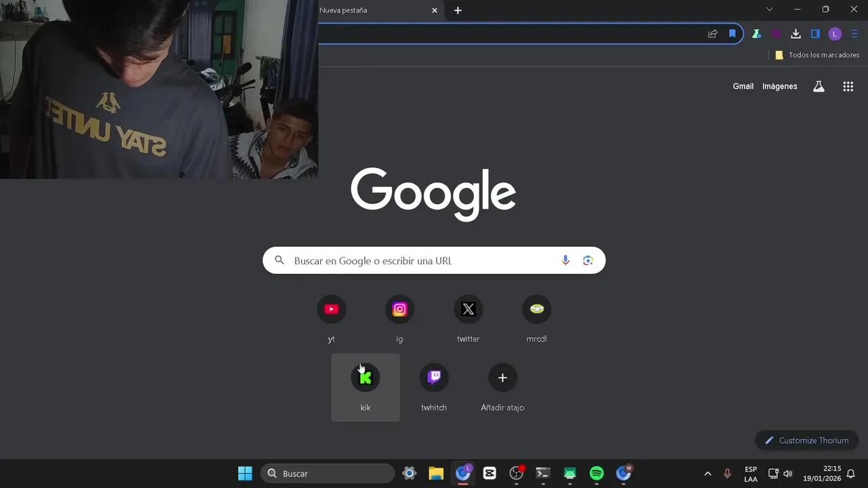This screenshot has width=868, height=488.
Task: Open the network status tray icon
Action: [773, 474]
